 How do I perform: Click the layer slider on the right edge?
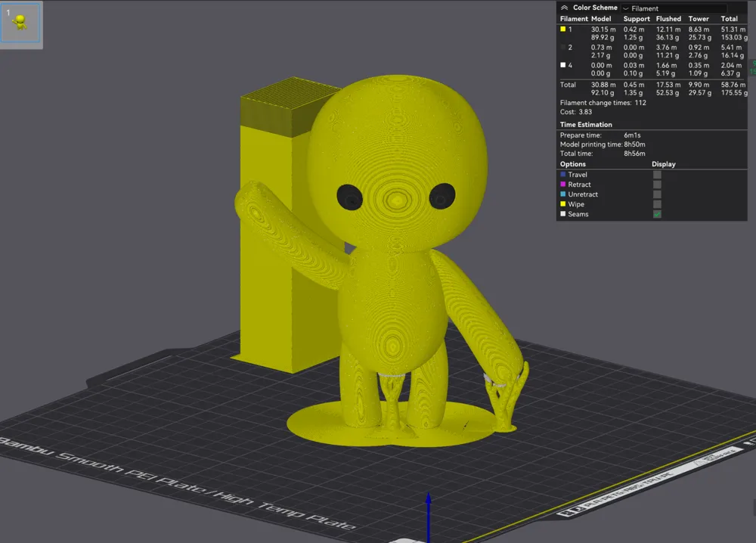pos(752,151)
